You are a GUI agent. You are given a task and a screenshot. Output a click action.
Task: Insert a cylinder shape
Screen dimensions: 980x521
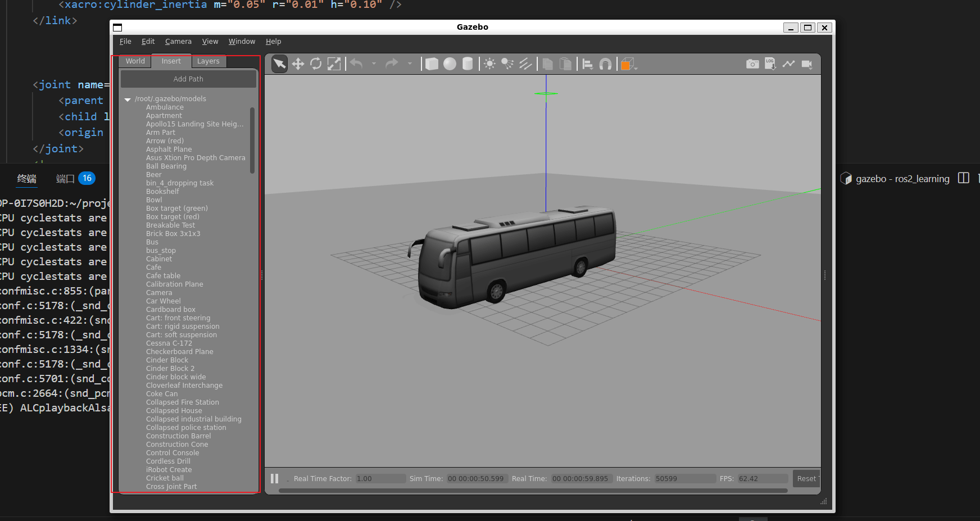pos(467,64)
